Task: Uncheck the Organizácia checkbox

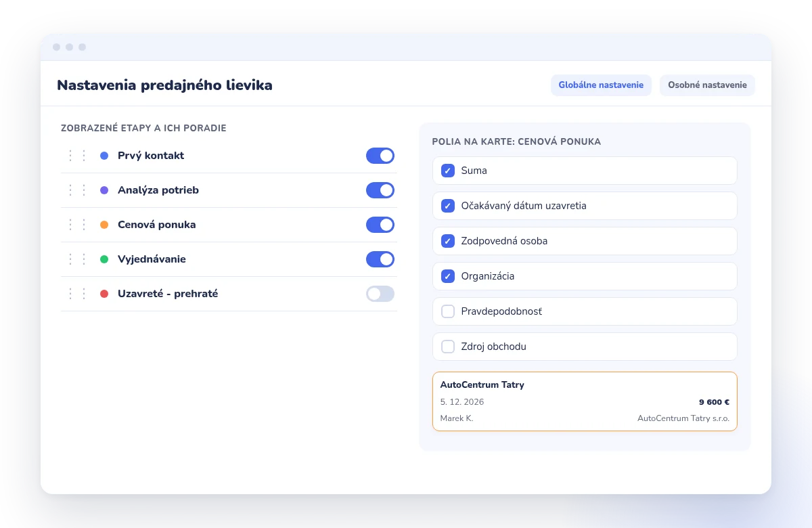Action: [448, 276]
